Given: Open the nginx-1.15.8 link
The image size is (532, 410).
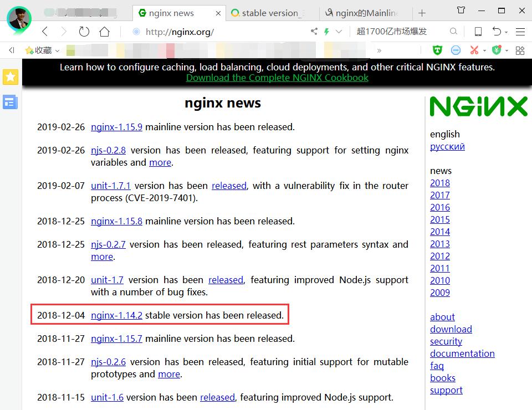Looking at the screenshot, I should [116, 221].
